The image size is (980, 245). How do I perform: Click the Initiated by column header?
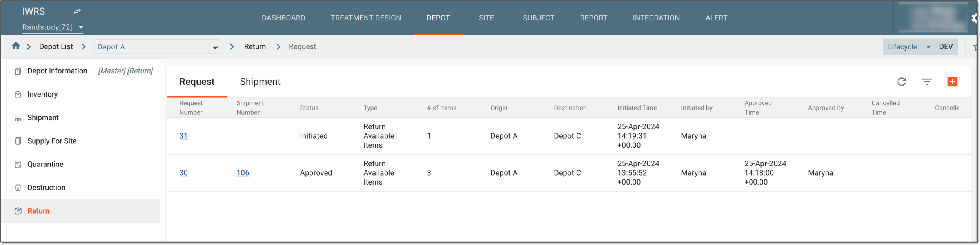click(697, 108)
